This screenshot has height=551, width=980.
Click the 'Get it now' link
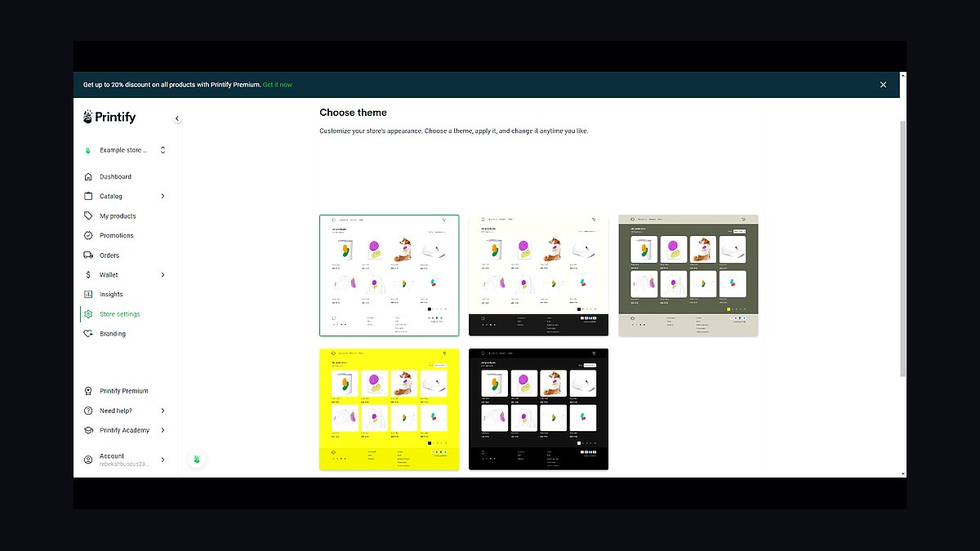point(278,85)
